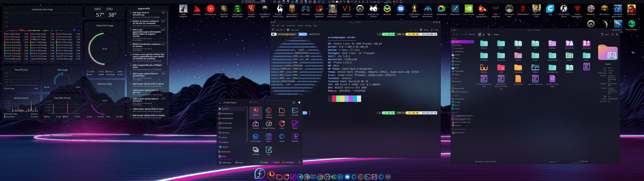Image resolution: width=644 pixels, height=181 pixels.
Task: Open the Bookmarks menu in Konsole
Action: pyautogui.click(x=291, y=25)
